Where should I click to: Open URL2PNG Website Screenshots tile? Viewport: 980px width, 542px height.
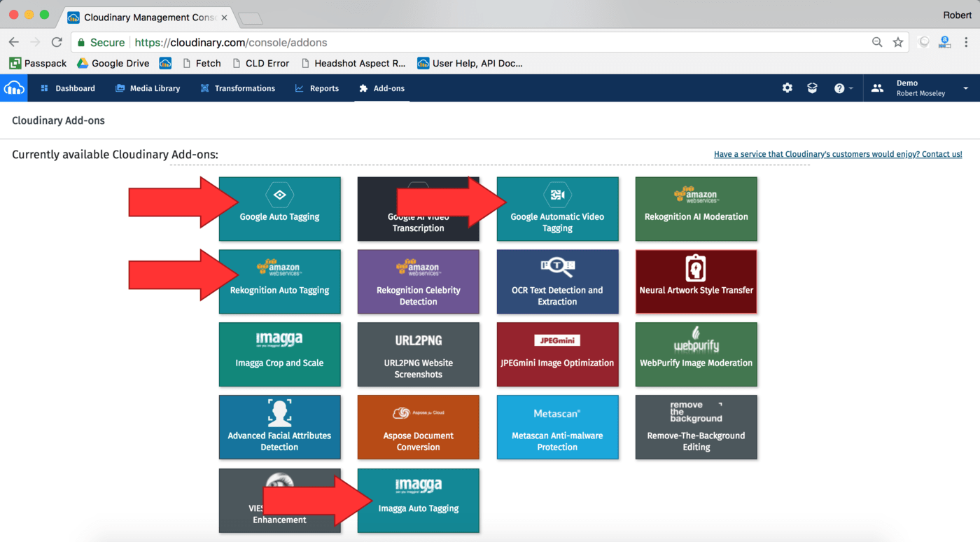(419, 354)
